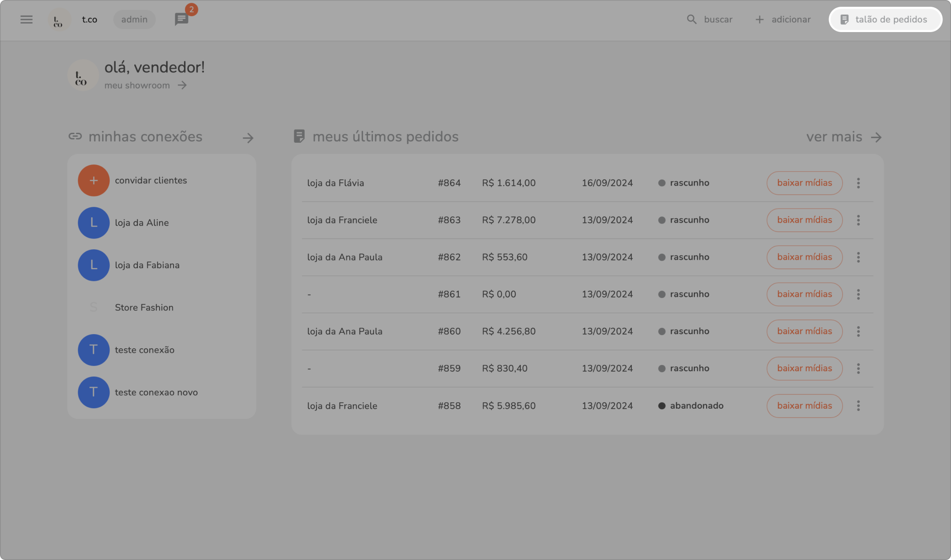Open Store Fashion connection
The height and width of the screenshot is (560, 951).
(144, 308)
